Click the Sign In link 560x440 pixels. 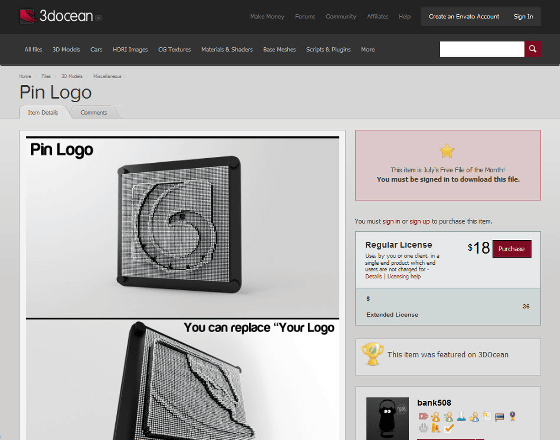pos(523,16)
